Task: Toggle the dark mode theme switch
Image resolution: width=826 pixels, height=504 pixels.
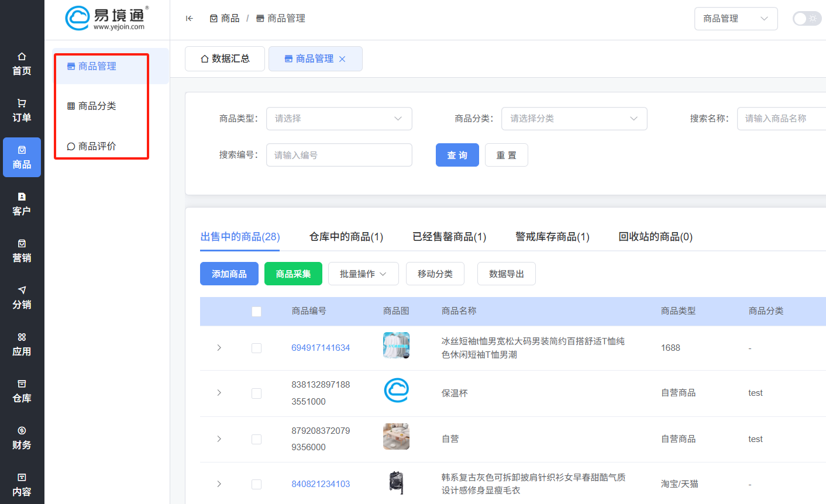Action: (806, 19)
